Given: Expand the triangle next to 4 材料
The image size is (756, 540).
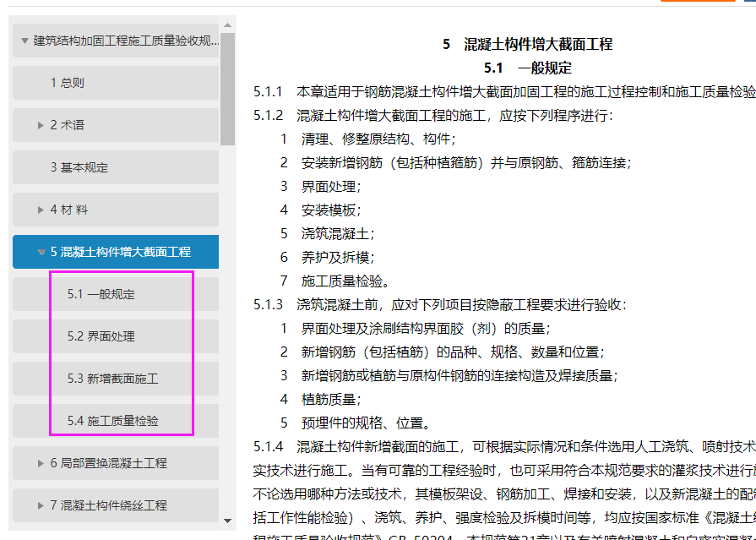Looking at the screenshot, I should point(41,210).
